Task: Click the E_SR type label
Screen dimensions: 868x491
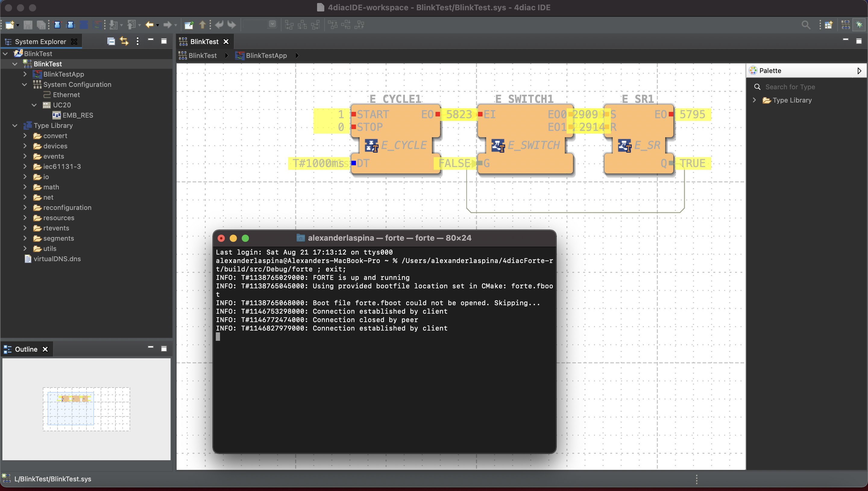Action: pos(647,145)
